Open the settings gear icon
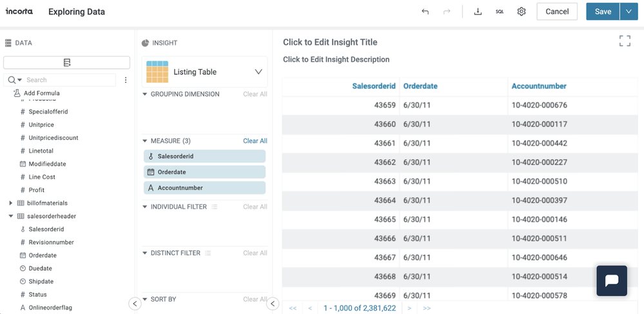 coord(522,12)
